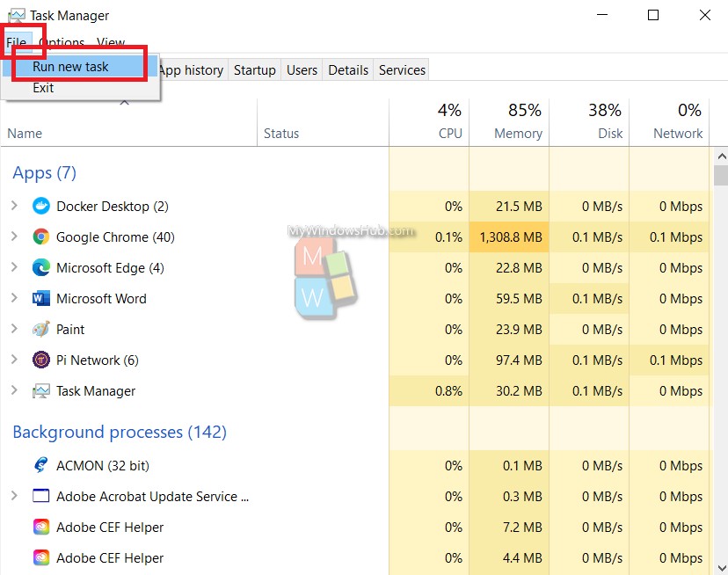Maximize the Task Manager window
728x575 pixels.
click(x=653, y=15)
